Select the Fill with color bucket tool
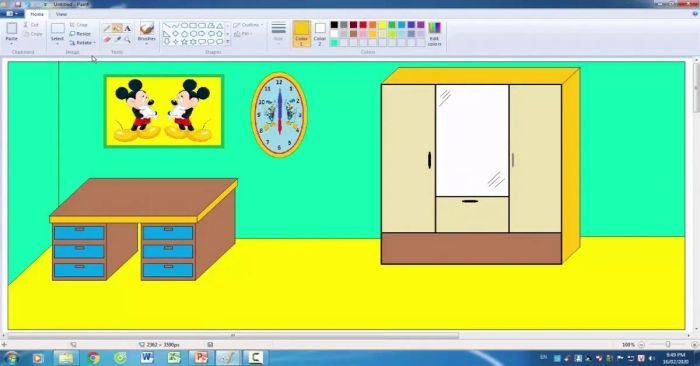The image size is (700, 366). (117, 29)
